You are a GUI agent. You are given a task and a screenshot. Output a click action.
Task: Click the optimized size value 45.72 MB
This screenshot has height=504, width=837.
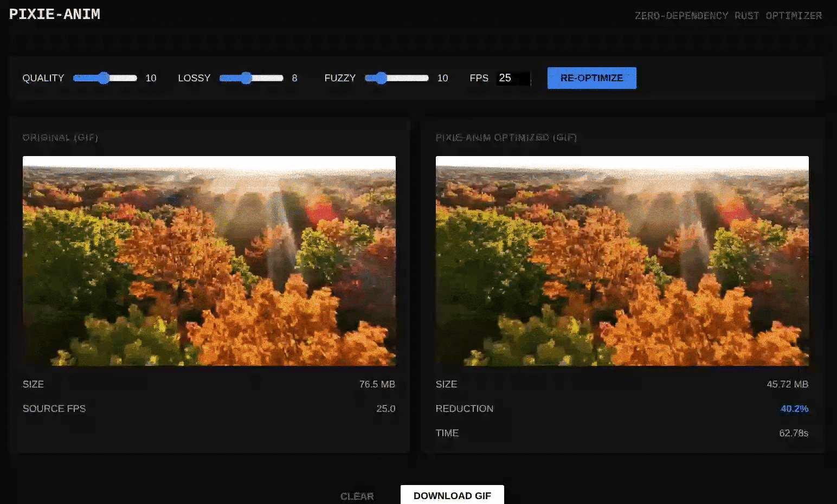pos(788,384)
